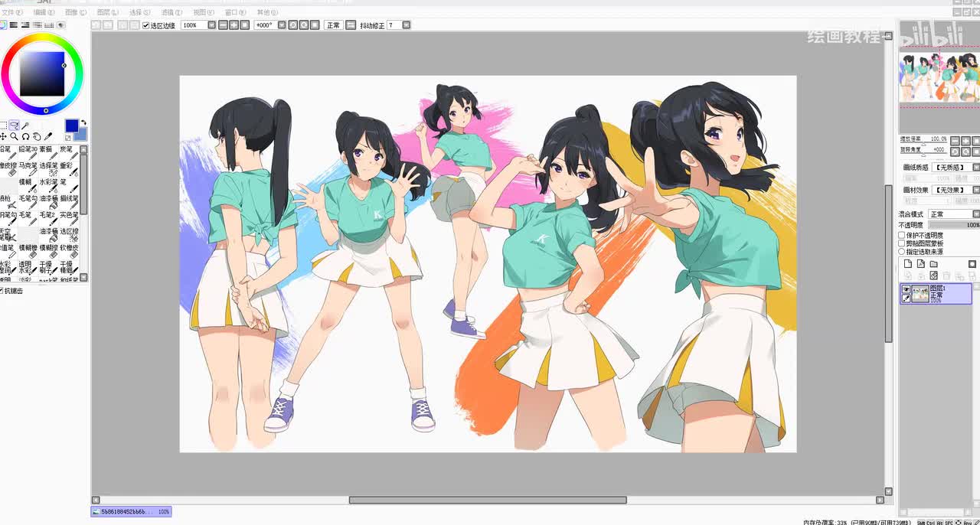980x525 pixels.
Task: Click the navigator preview thumbnail
Action: (x=939, y=77)
